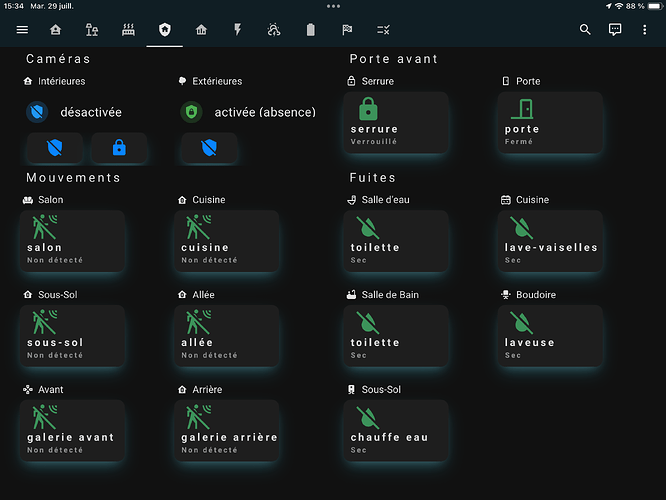Screen dimensions: 666x500
Task: Click the green lock serrure icon
Action: [x=368, y=108]
